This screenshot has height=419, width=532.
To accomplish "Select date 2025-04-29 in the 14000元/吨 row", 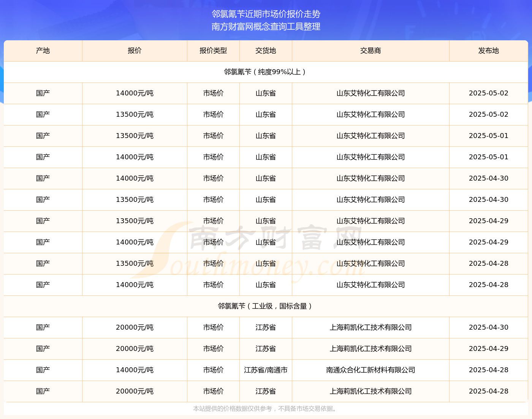I will tap(488, 242).
